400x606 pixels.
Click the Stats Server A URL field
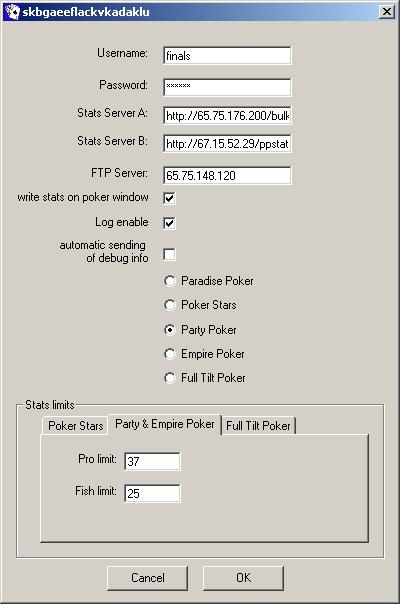[227, 116]
